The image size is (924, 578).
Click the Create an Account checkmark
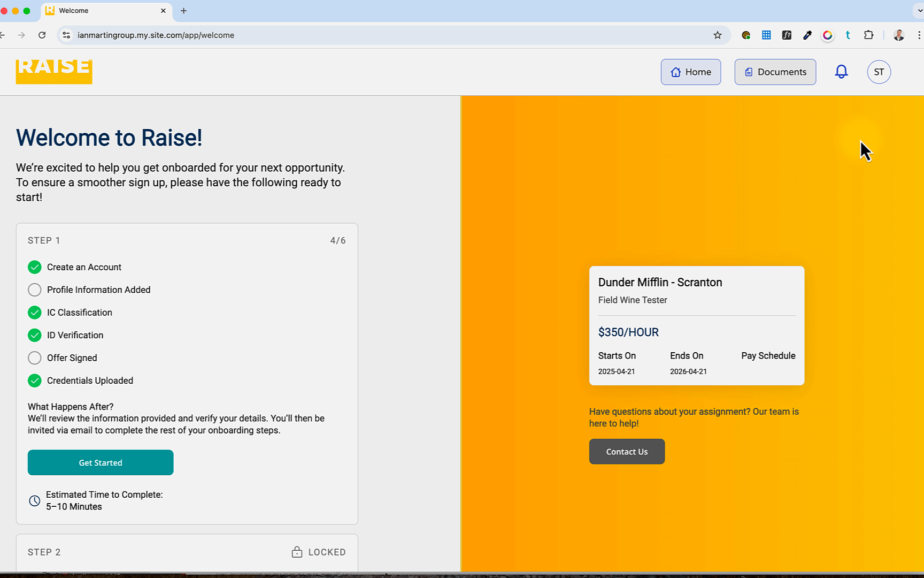pos(35,267)
